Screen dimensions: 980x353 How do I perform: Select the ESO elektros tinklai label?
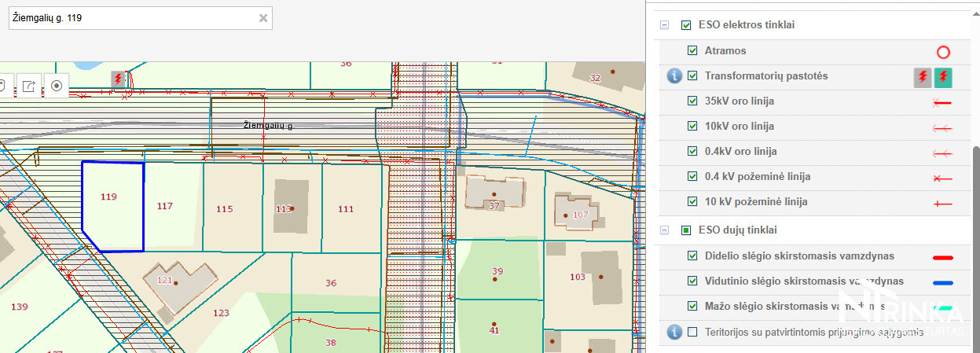coord(746,25)
